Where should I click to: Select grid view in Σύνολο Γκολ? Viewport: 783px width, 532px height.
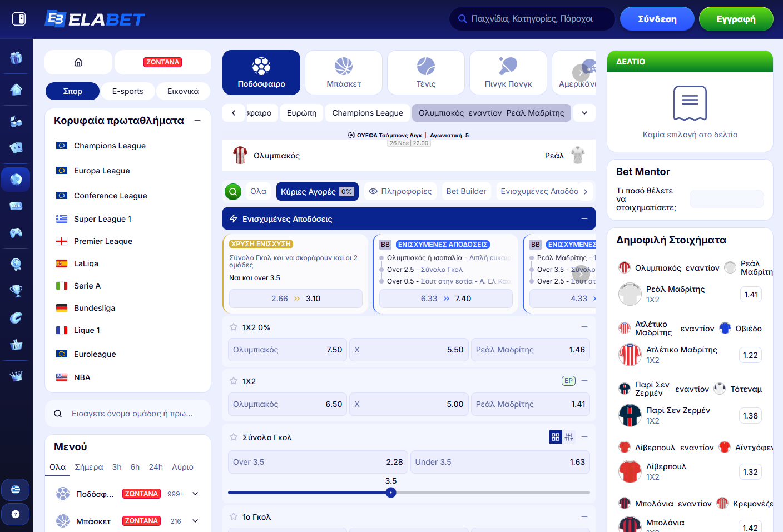555,437
